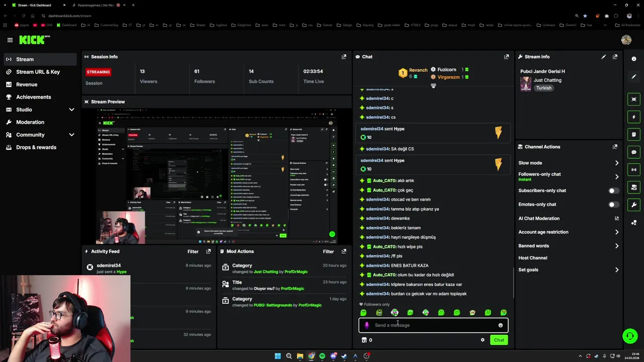Pop out the Session Info panel

point(344,57)
